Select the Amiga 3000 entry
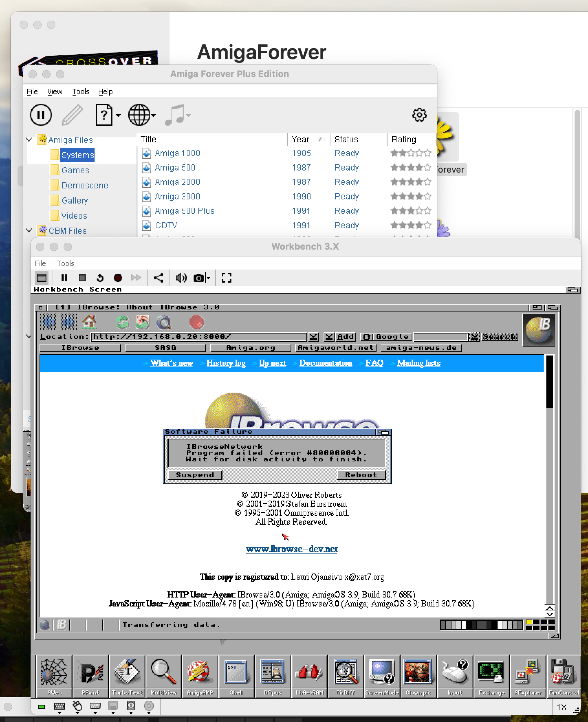This screenshot has height=722, width=588. pyautogui.click(x=177, y=196)
